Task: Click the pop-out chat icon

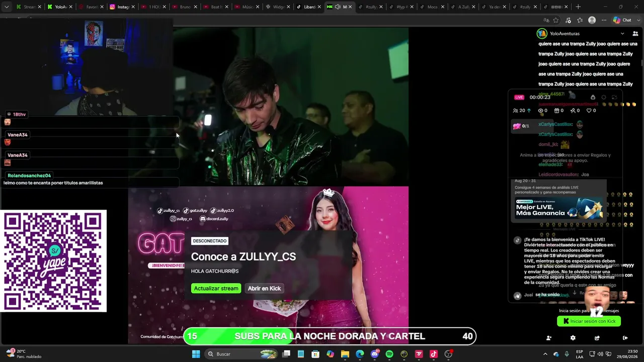Action: point(597,338)
